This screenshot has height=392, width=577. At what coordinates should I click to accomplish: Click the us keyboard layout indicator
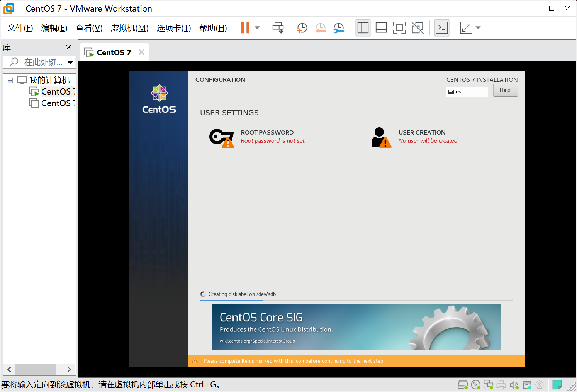click(x=467, y=92)
